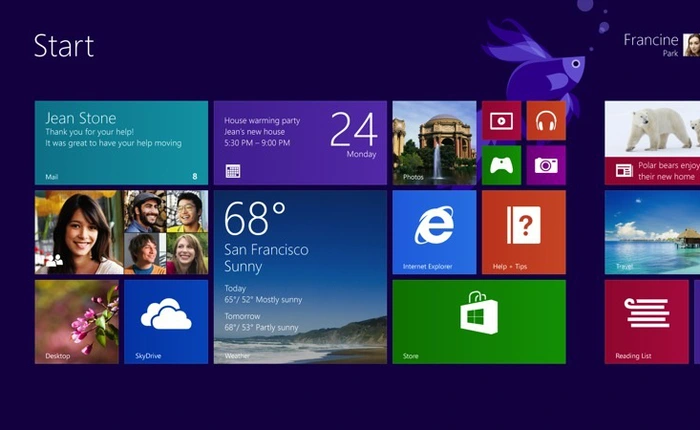Screen dimensions: 700x430
Task: Open the Camera tile
Action: point(546,165)
